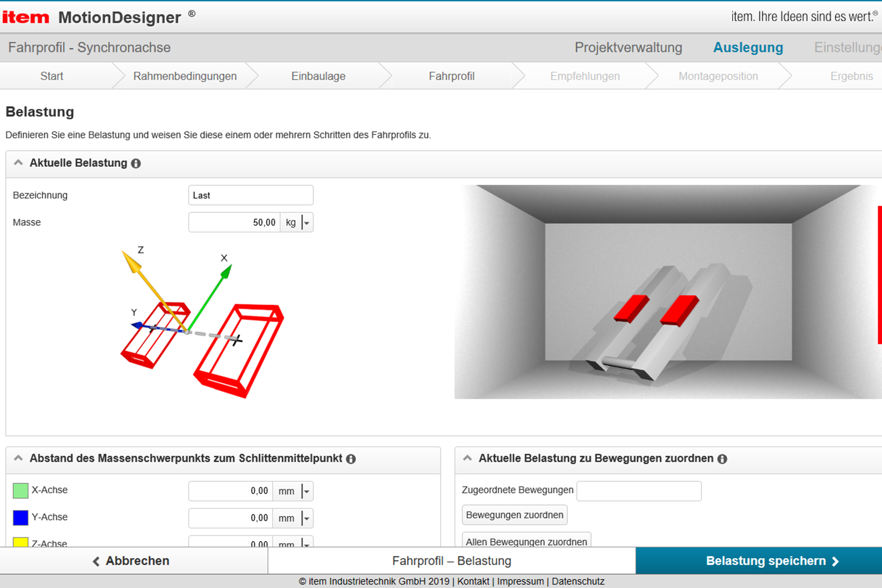The image size is (882, 588).
Task: Click info icon next to Abstand des Massenschwerpunkts
Action: (351, 459)
